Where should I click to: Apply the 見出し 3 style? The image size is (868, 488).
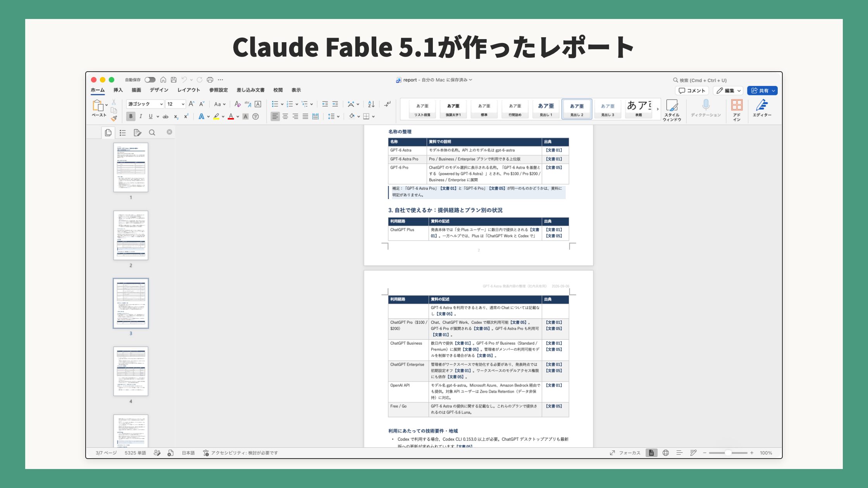point(608,109)
